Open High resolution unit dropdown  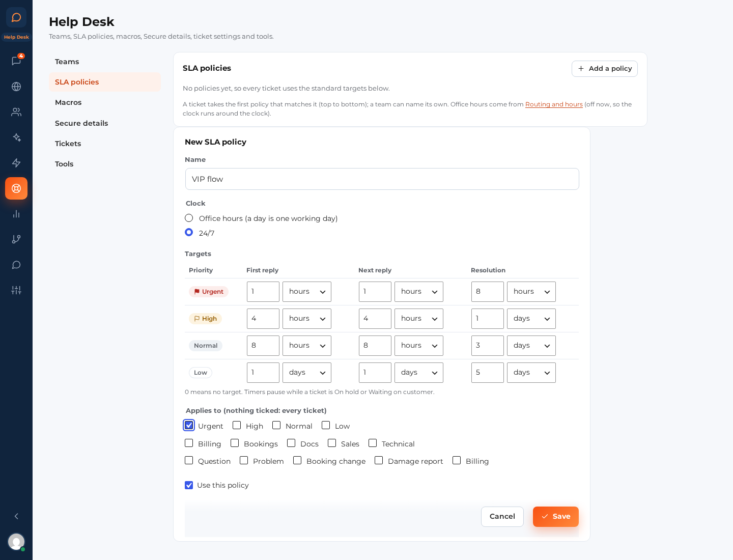coord(531,319)
